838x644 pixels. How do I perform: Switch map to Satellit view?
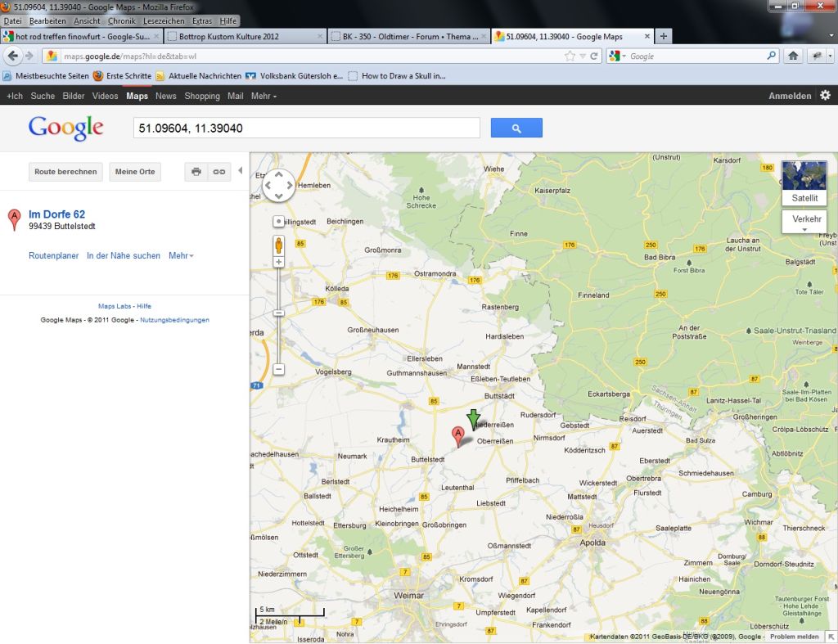click(x=804, y=183)
